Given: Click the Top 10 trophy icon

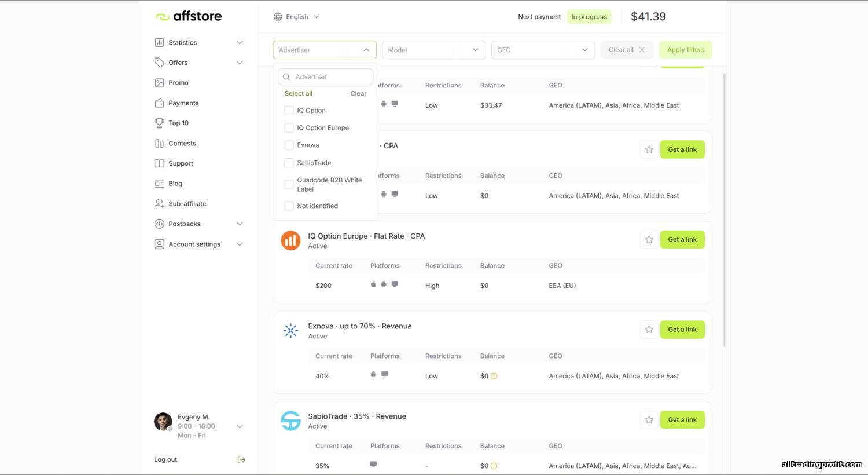Looking at the screenshot, I should click(x=159, y=123).
